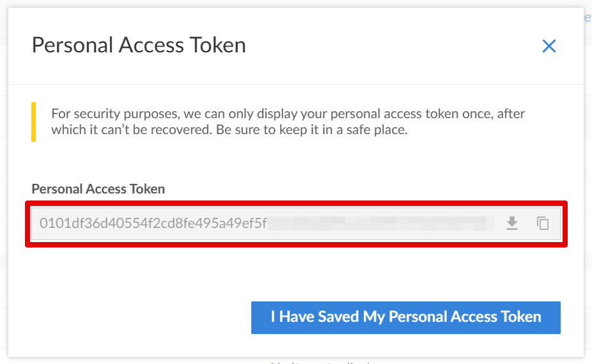
Task: Click the security warning message text
Action: tap(288, 122)
